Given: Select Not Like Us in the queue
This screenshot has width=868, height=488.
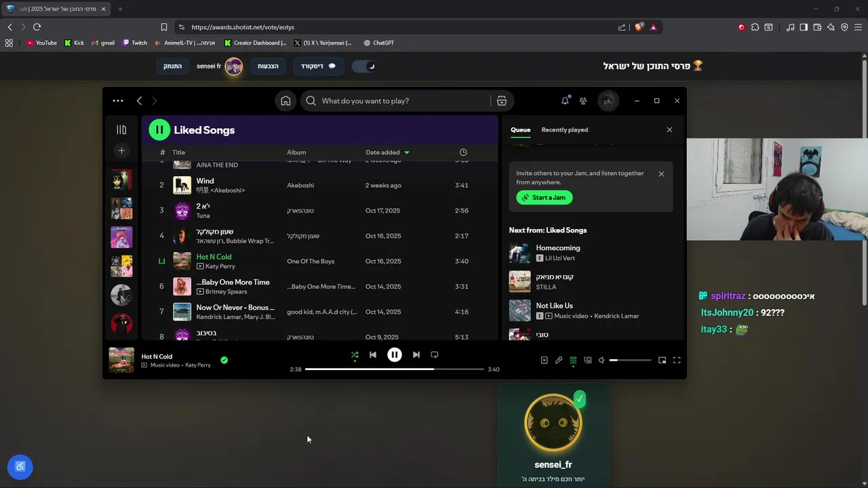Looking at the screenshot, I should pyautogui.click(x=554, y=306).
